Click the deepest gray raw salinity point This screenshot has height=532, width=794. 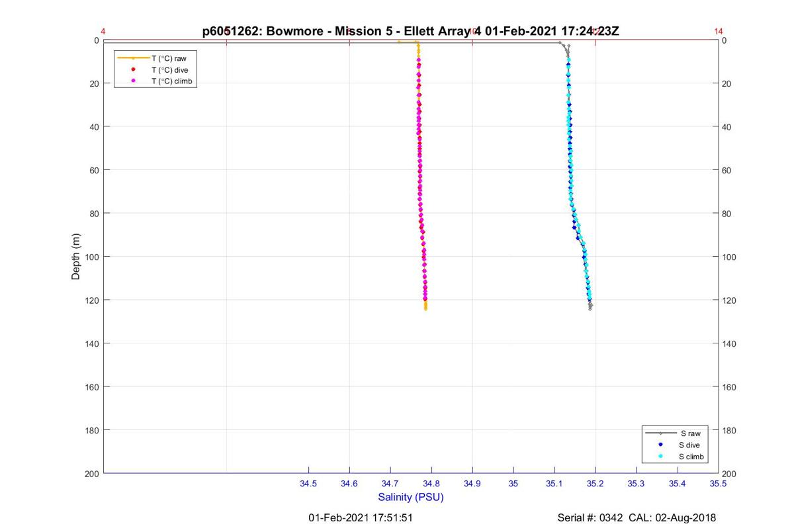tap(590, 309)
